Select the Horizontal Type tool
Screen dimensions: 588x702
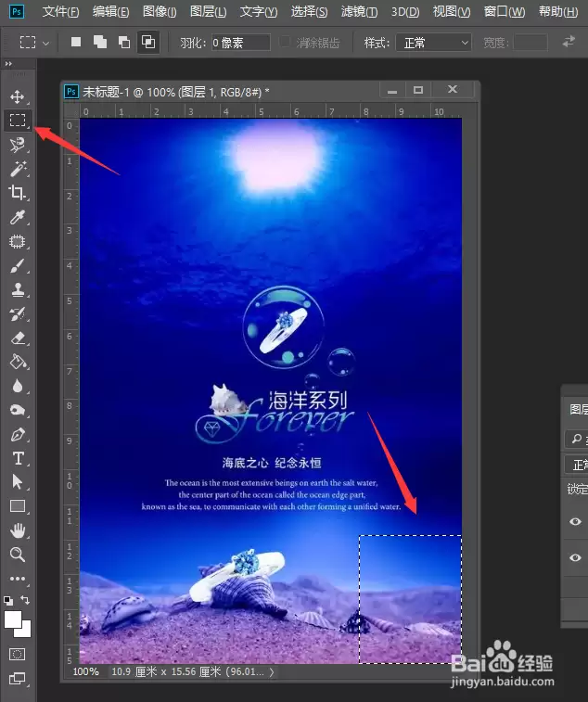[x=18, y=458]
